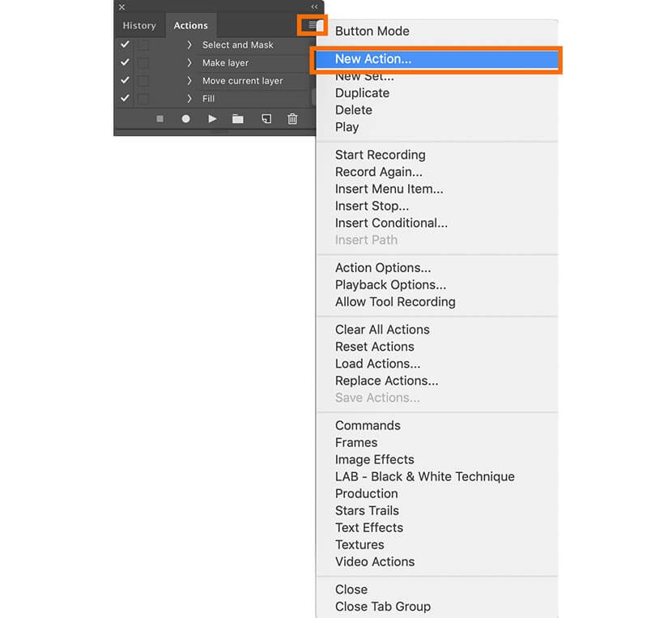Expand the Fill step details
Image resolution: width=672 pixels, height=618 pixels.
pyautogui.click(x=189, y=99)
